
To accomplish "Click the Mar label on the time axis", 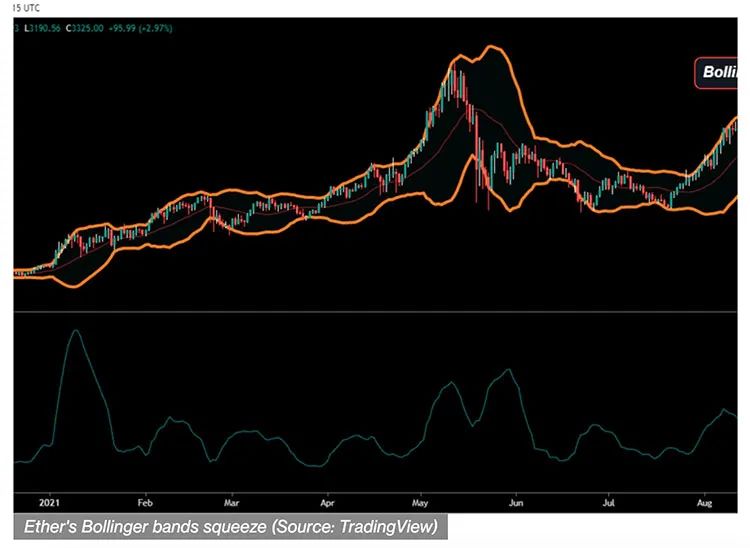I will pyautogui.click(x=232, y=503).
